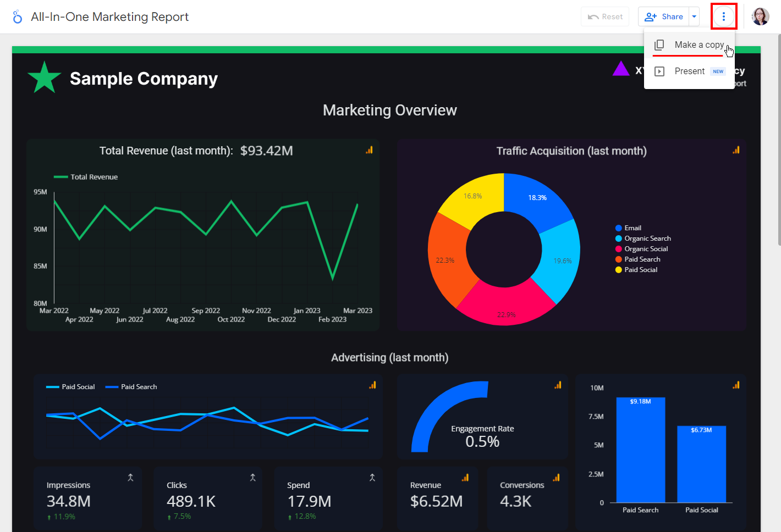Image resolution: width=781 pixels, height=532 pixels.
Task: Select Present from the menu
Action: click(689, 71)
